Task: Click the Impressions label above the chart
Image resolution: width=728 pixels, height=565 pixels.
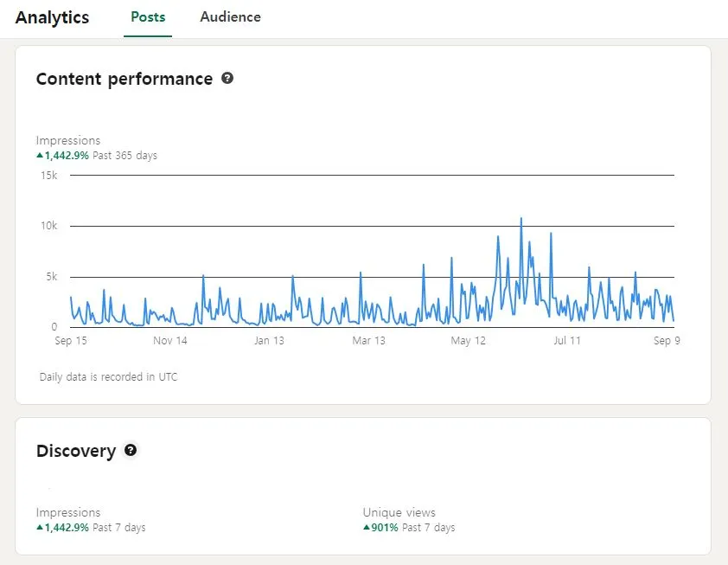Action: [68, 140]
